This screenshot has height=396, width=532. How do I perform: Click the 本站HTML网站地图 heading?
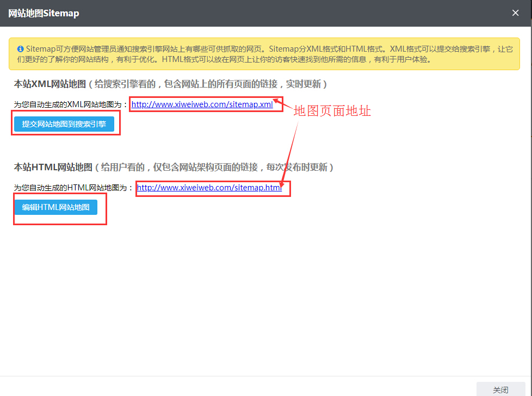click(53, 168)
